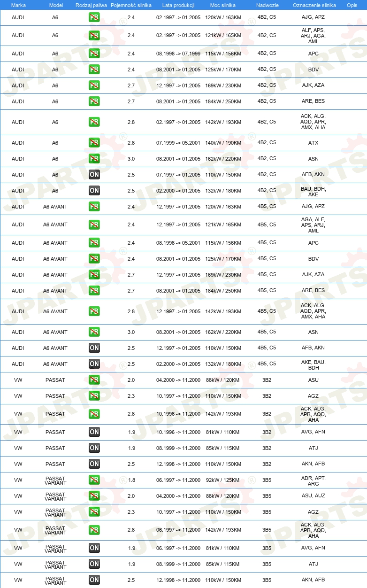Select engine code ATX cell
Image resolution: width=367 pixels, height=588 pixels.
tap(313, 143)
